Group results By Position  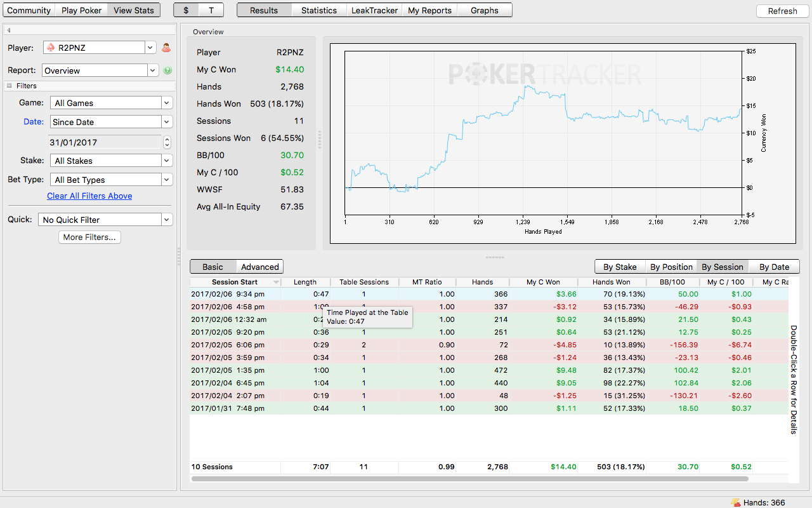pos(671,267)
